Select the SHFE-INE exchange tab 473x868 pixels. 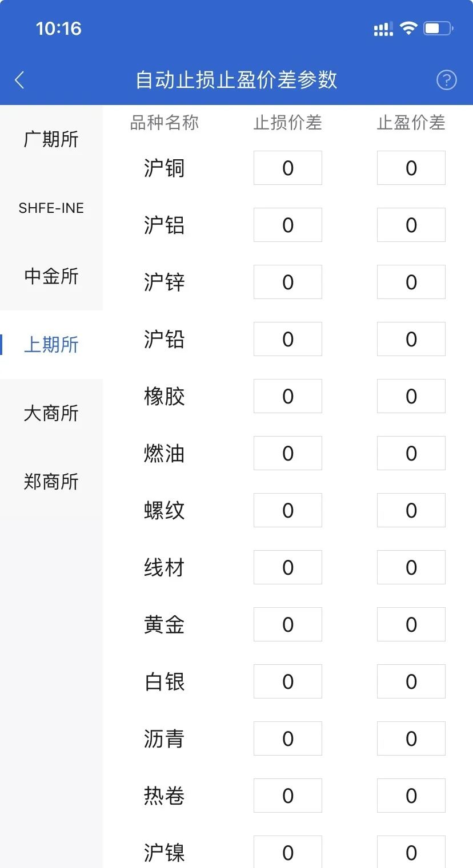coord(51,208)
